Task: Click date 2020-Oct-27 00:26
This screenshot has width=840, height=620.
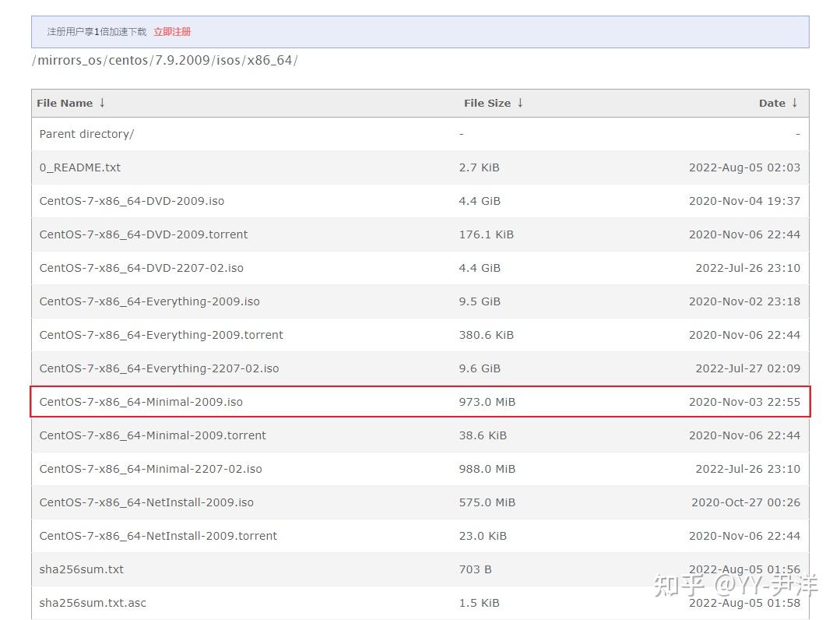Action: point(745,502)
